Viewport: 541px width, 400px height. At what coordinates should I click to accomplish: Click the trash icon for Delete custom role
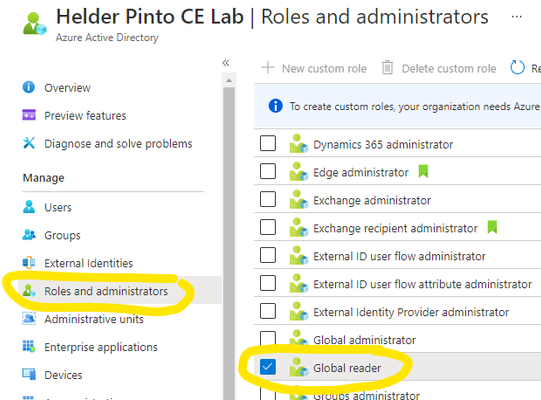(387, 67)
